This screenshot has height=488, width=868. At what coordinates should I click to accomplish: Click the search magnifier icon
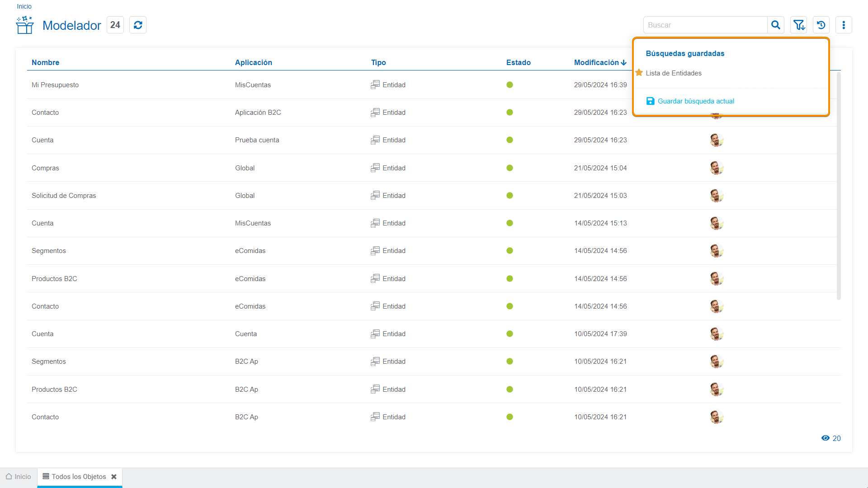[776, 25]
